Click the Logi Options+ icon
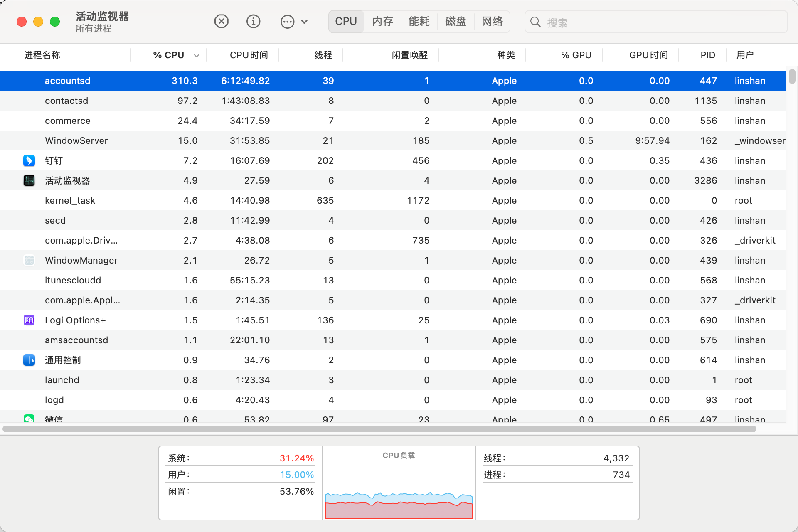Screen dimensions: 798x532 [x=29, y=320]
